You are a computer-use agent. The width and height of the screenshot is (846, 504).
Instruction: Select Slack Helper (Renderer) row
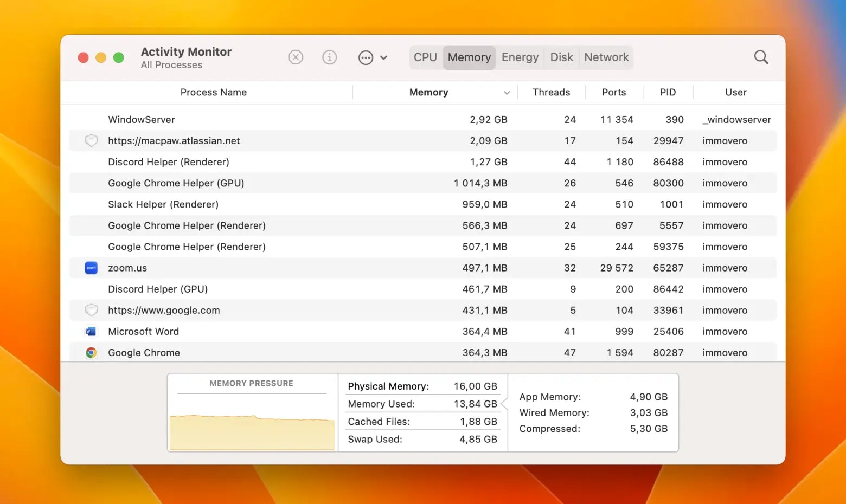423,204
